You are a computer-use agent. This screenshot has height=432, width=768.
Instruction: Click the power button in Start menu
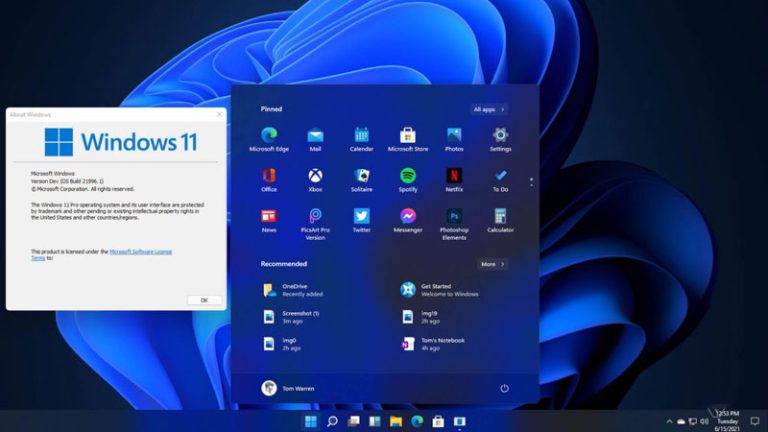click(x=504, y=388)
